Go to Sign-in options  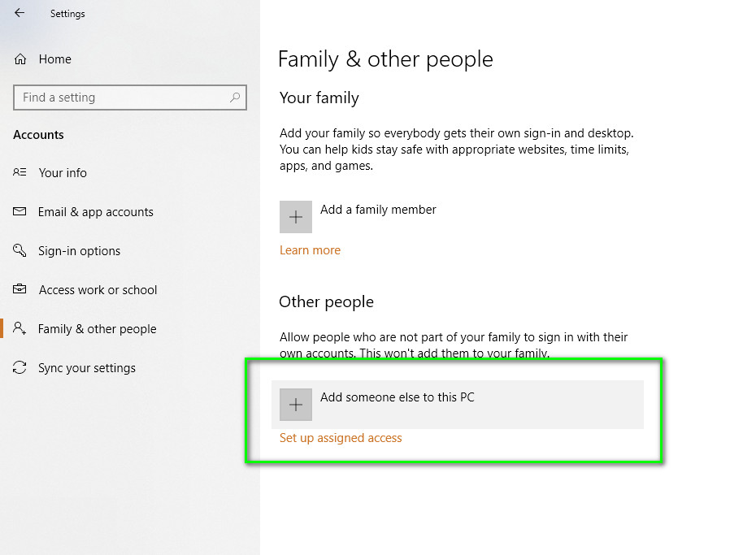[79, 251]
